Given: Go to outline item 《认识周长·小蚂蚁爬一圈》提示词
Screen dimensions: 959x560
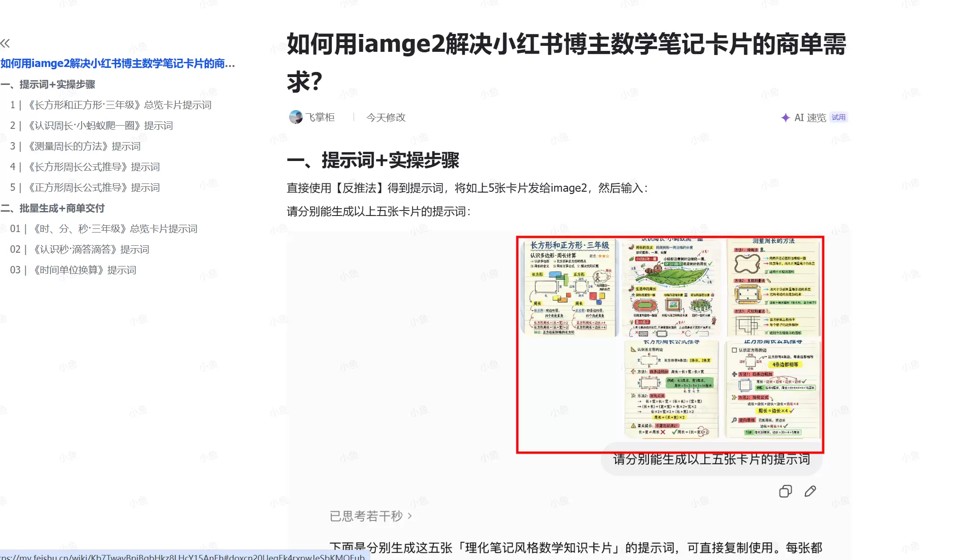Looking at the screenshot, I should click(91, 126).
